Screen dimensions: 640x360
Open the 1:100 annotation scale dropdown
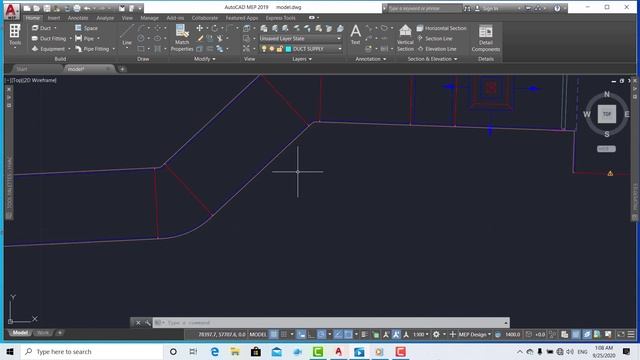[x=420, y=334]
